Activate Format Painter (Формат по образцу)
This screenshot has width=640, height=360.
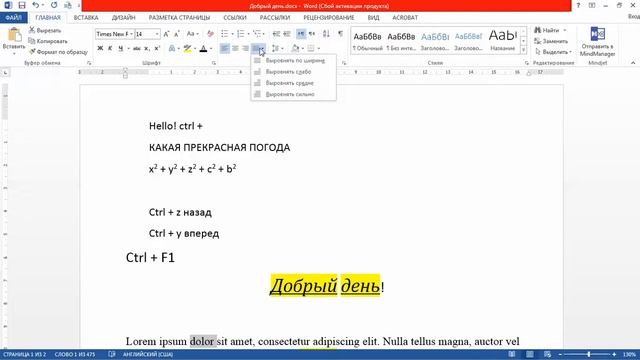coord(58,52)
